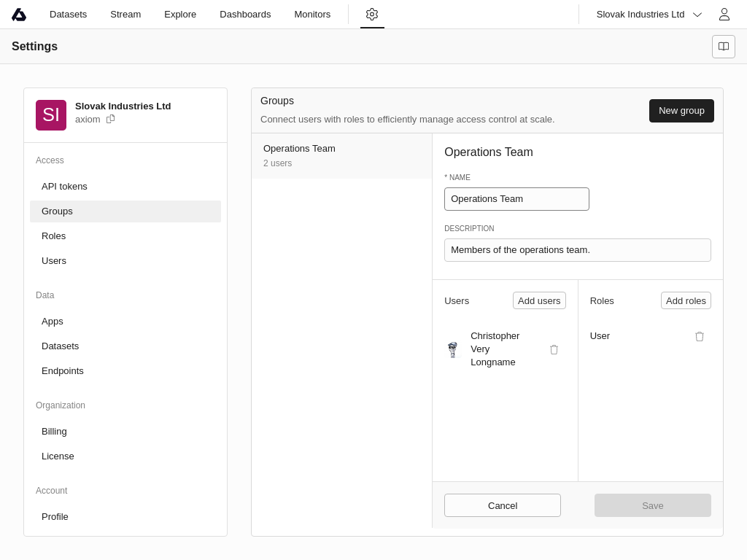Focus the group Name input field
Viewport: 747px width, 560px height.
pos(516,199)
